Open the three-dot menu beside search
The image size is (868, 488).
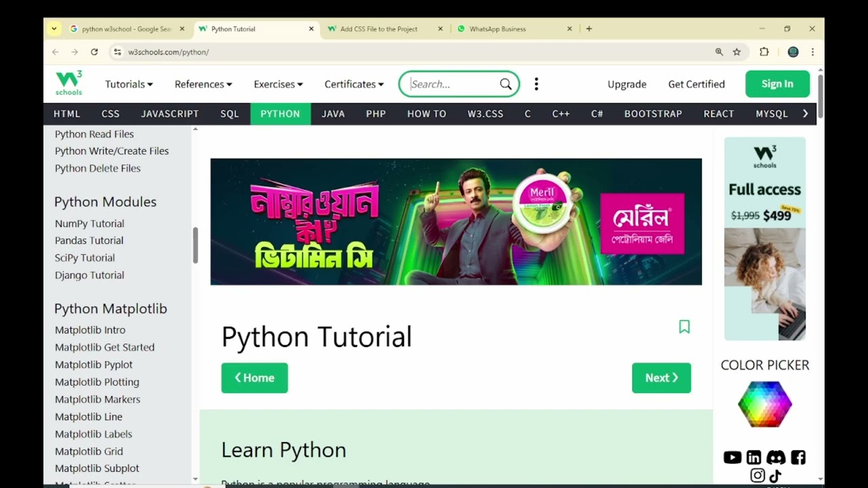pos(536,84)
